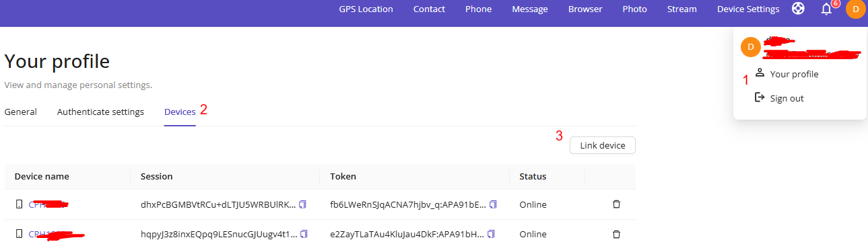Open the notifications bell icon
This screenshot has height=244, width=868.
[826, 9]
